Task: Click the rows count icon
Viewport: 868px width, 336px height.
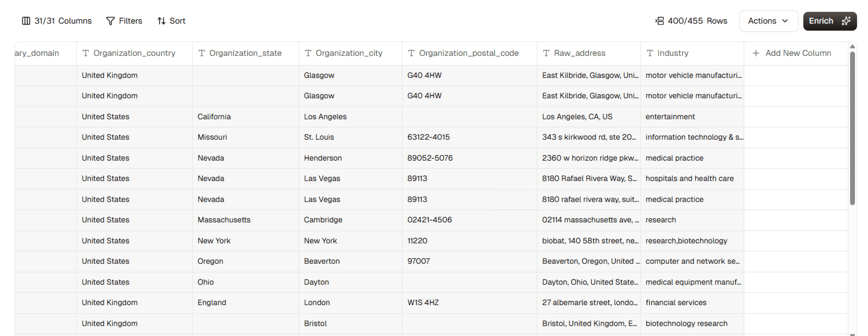Action: tap(660, 21)
